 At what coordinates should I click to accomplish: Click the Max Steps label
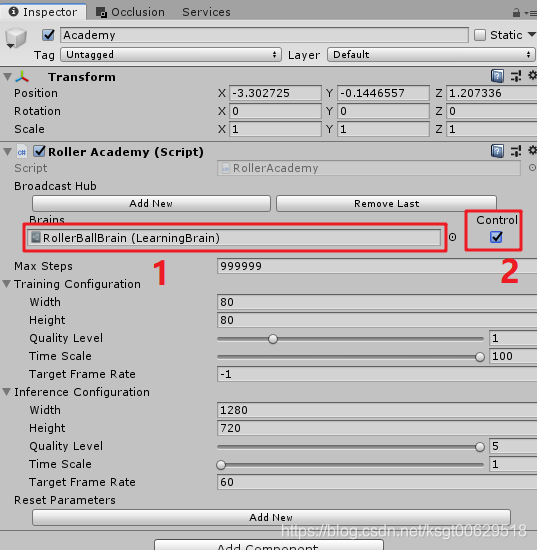tap(43, 266)
